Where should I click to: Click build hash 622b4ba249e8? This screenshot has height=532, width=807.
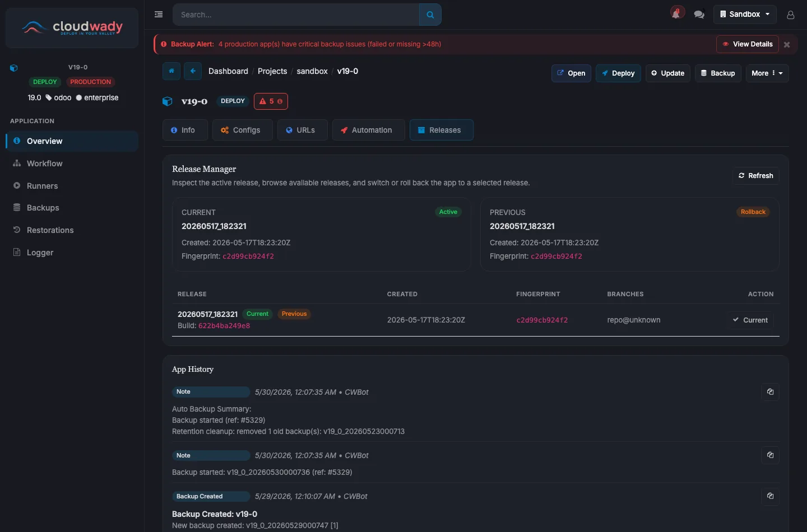tap(224, 326)
